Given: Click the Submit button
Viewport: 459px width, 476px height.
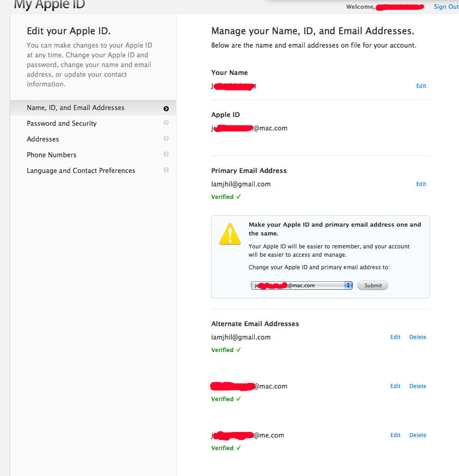Looking at the screenshot, I should tap(373, 285).
